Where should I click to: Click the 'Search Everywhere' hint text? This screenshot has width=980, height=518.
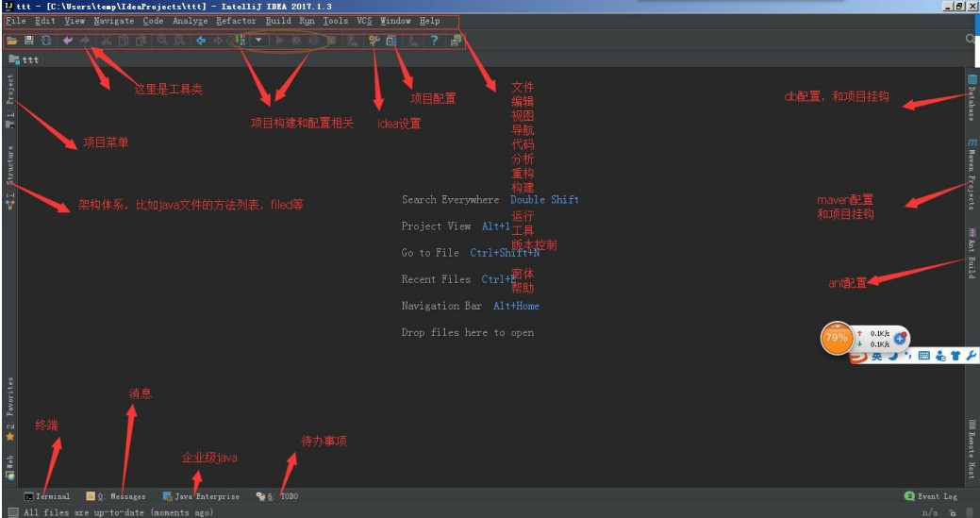451,200
